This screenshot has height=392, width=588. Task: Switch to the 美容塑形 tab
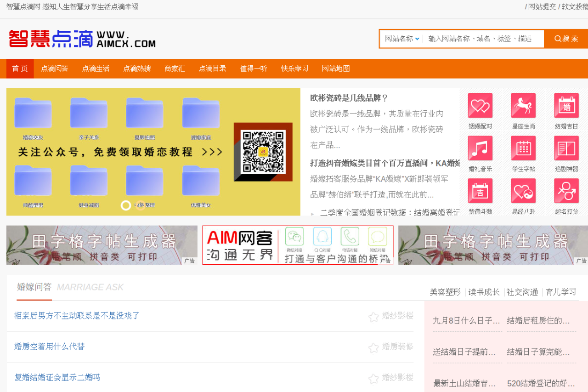point(445,292)
